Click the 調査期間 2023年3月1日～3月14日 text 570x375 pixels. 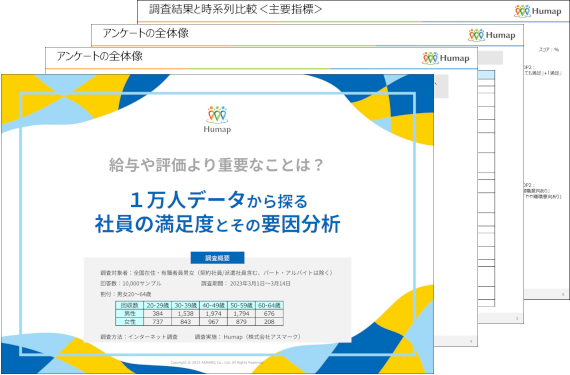(x=246, y=283)
